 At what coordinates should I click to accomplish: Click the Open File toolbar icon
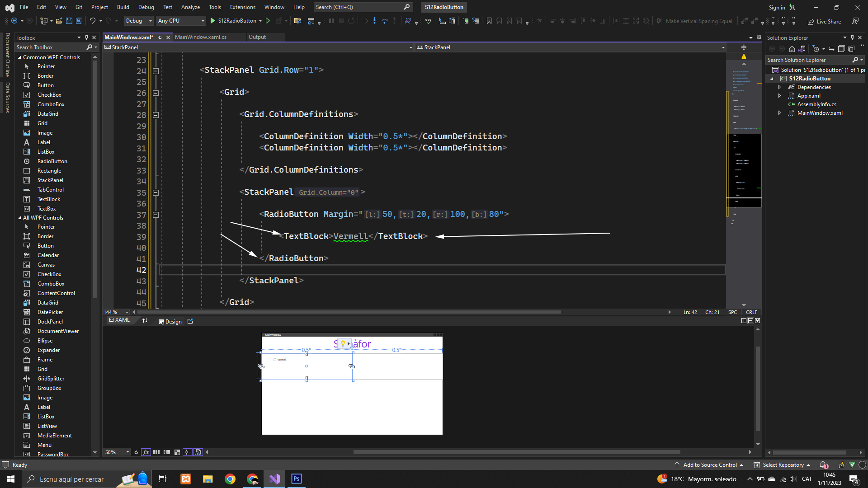tap(59, 21)
